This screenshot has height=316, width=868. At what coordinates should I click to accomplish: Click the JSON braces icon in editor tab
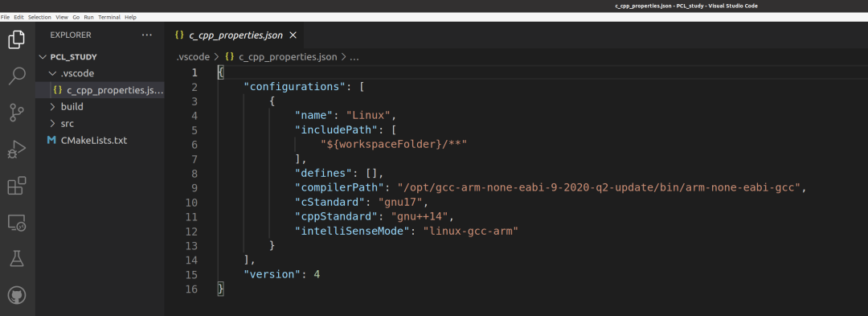(178, 35)
